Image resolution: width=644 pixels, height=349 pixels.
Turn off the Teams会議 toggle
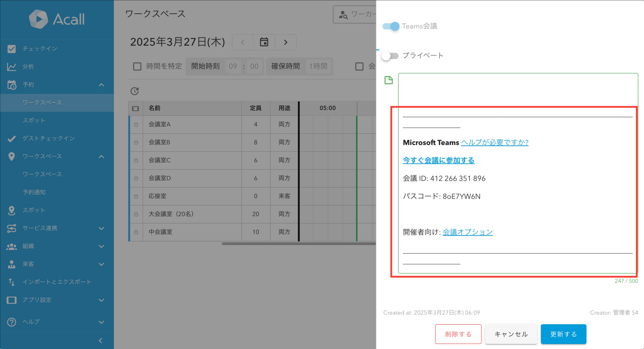point(391,26)
